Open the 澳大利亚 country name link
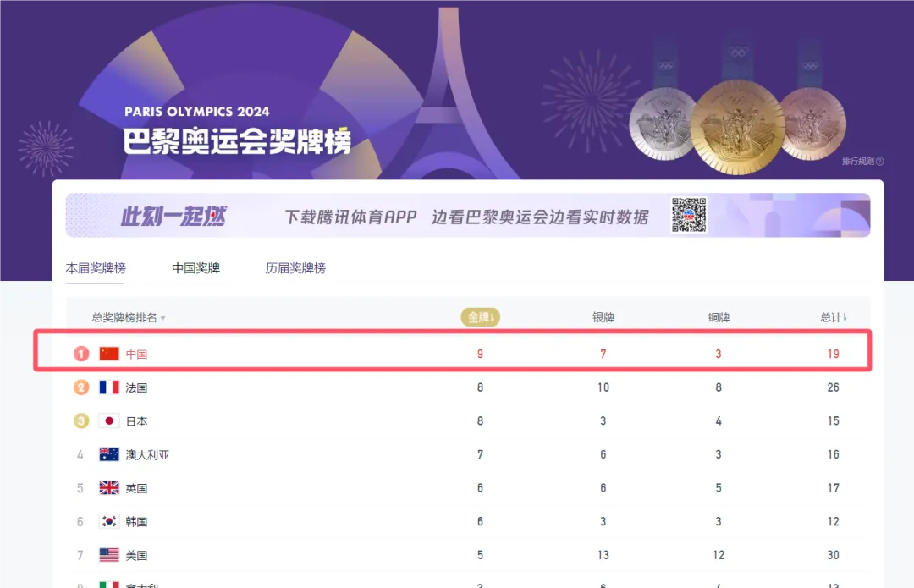 coord(147,455)
